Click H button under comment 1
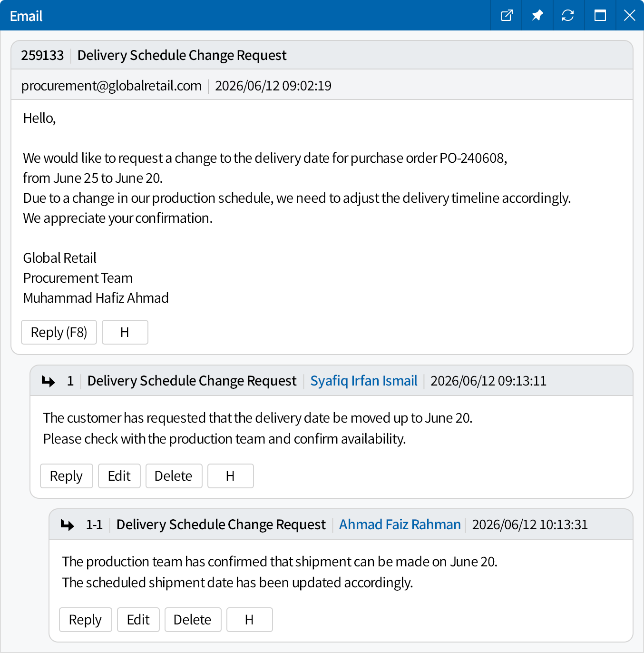This screenshot has width=644, height=653. (x=231, y=476)
